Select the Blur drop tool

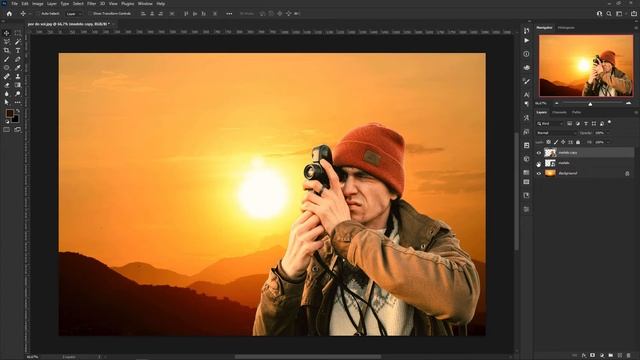coord(7,93)
